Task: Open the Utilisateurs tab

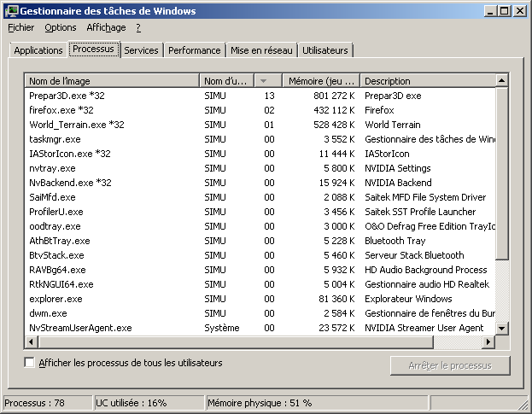Action: 325,50
